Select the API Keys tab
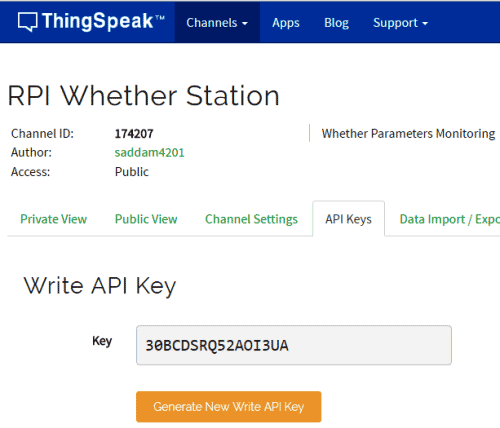The width and height of the screenshot is (500, 428). click(349, 219)
